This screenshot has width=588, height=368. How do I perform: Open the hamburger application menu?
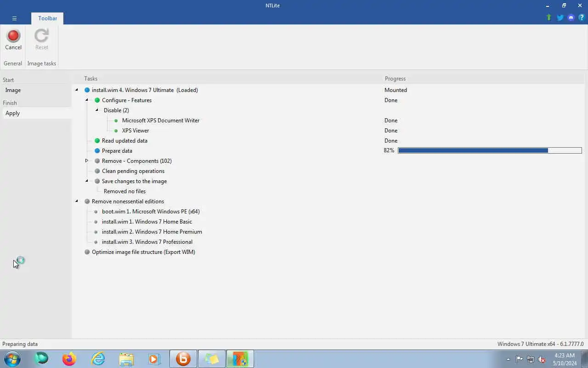pyautogui.click(x=14, y=18)
